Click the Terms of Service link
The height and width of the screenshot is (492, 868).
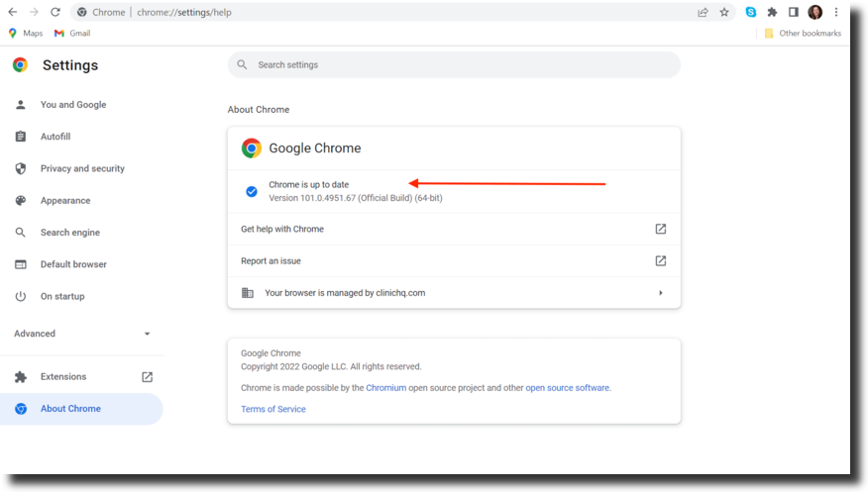pos(272,409)
